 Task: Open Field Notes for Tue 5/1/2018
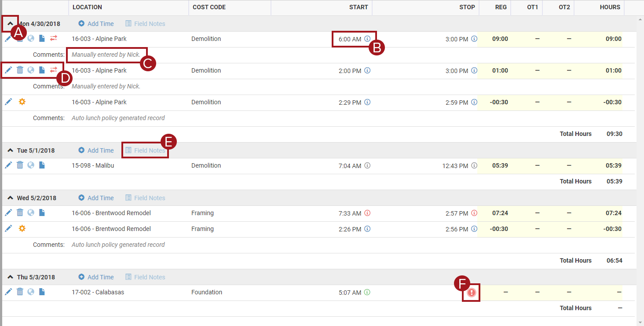tap(145, 150)
